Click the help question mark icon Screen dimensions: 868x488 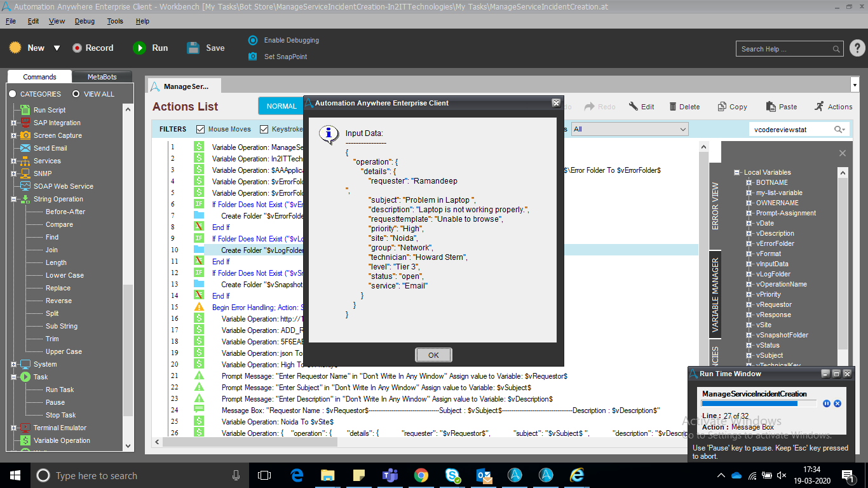point(857,48)
